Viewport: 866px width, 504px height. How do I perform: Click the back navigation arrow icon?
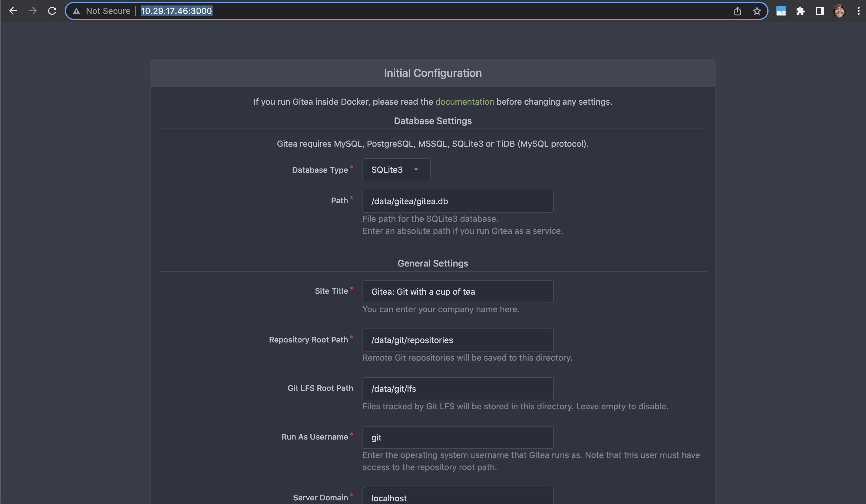click(x=13, y=11)
